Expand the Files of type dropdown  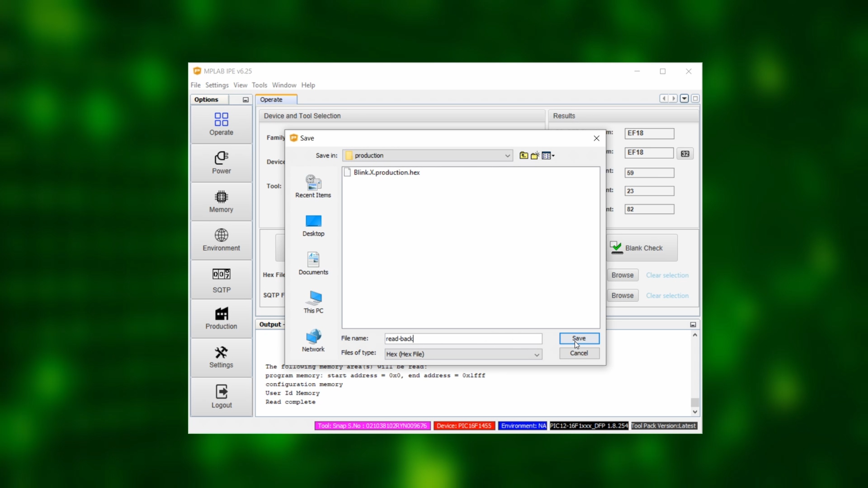click(x=536, y=354)
